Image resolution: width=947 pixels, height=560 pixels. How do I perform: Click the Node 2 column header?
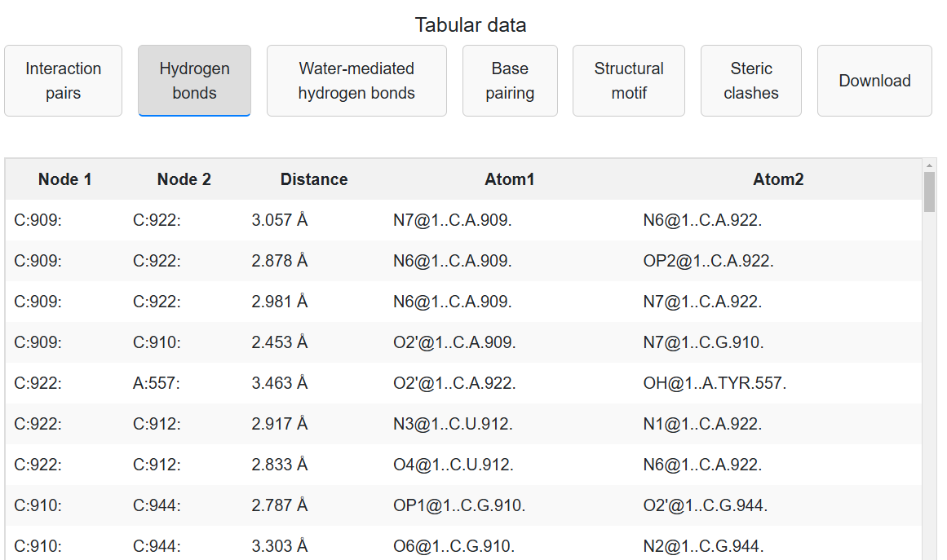(184, 179)
